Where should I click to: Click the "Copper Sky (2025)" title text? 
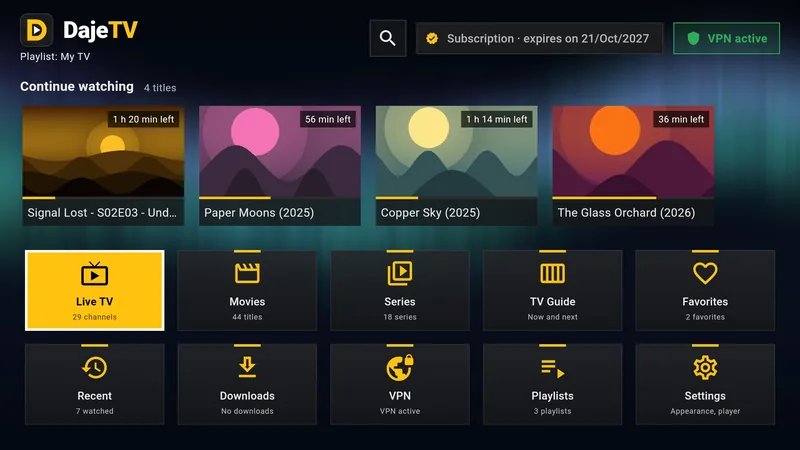(x=430, y=213)
